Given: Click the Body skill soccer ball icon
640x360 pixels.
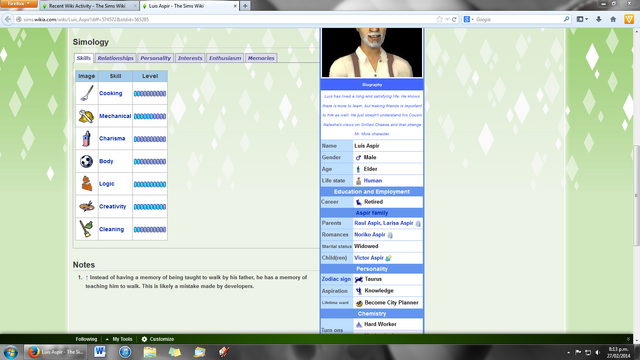Looking at the screenshot, I should point(87,161).
